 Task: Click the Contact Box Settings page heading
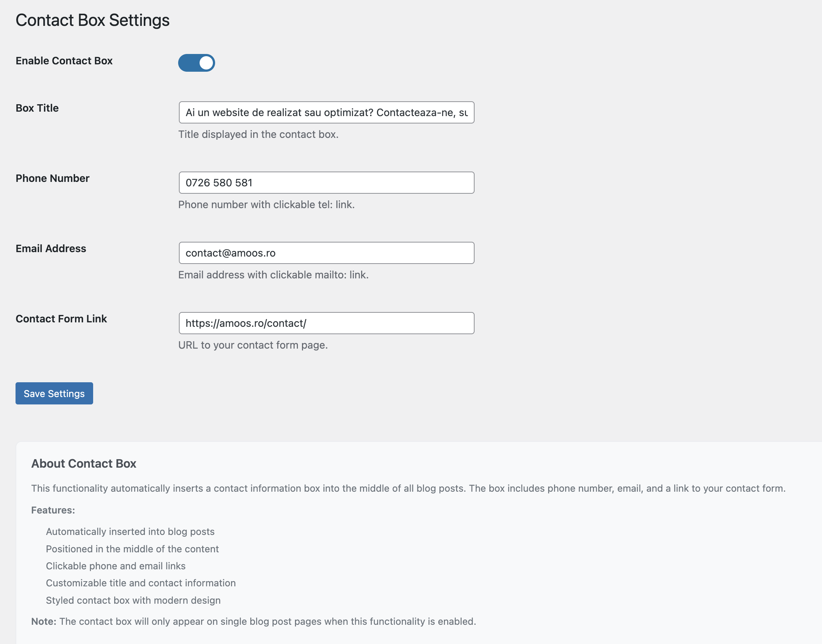[x=92, y=20]
